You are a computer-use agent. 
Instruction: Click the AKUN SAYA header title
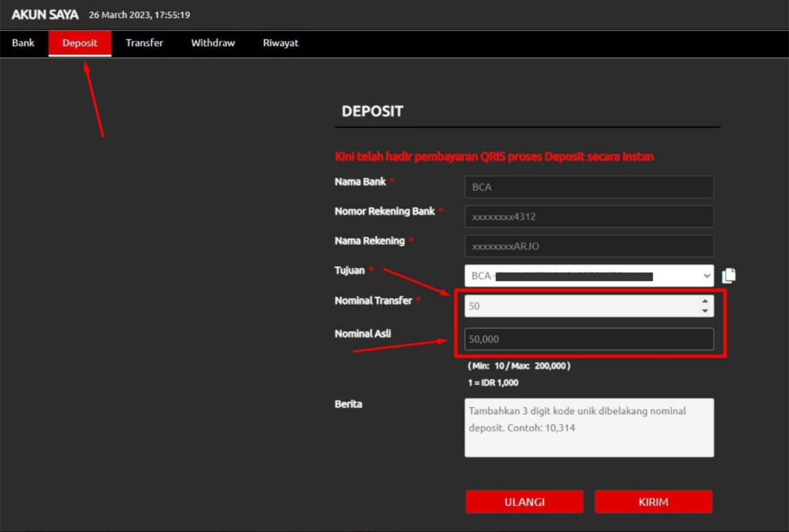45,15
